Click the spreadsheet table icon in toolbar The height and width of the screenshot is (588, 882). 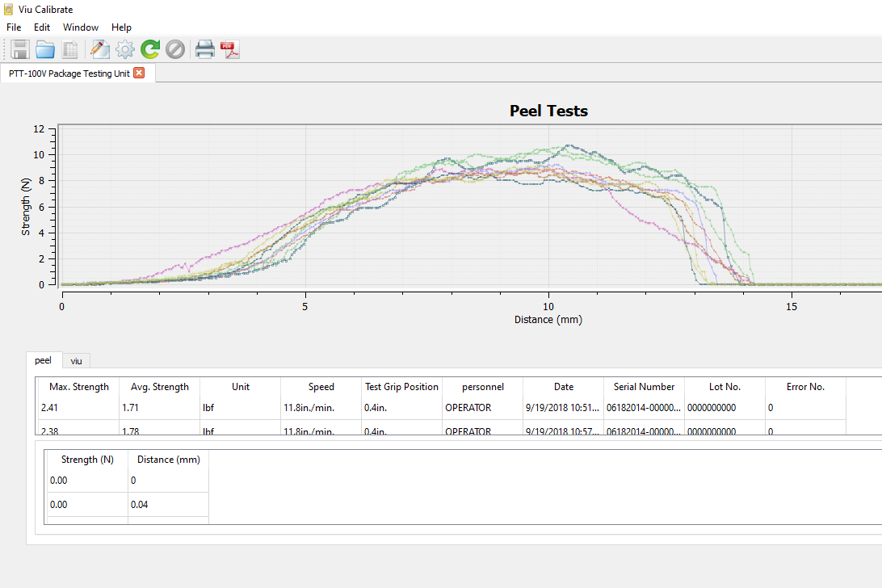(x=70, y=49)
